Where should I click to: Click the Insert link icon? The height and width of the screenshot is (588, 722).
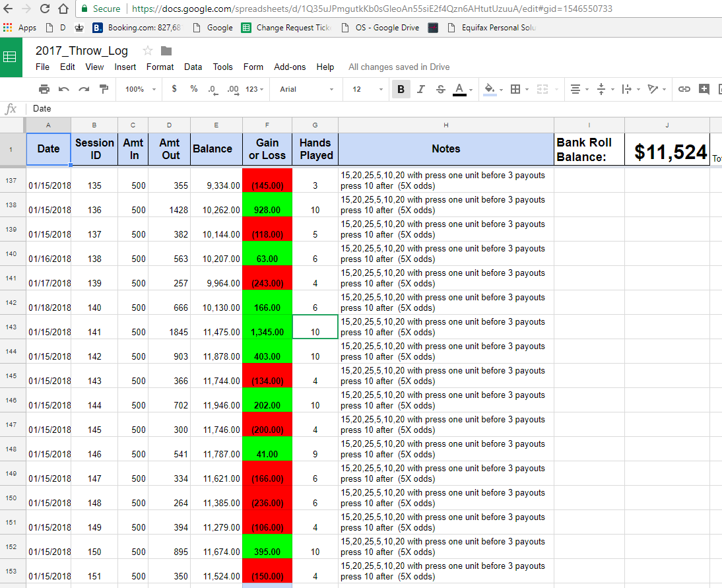[684, 89]
